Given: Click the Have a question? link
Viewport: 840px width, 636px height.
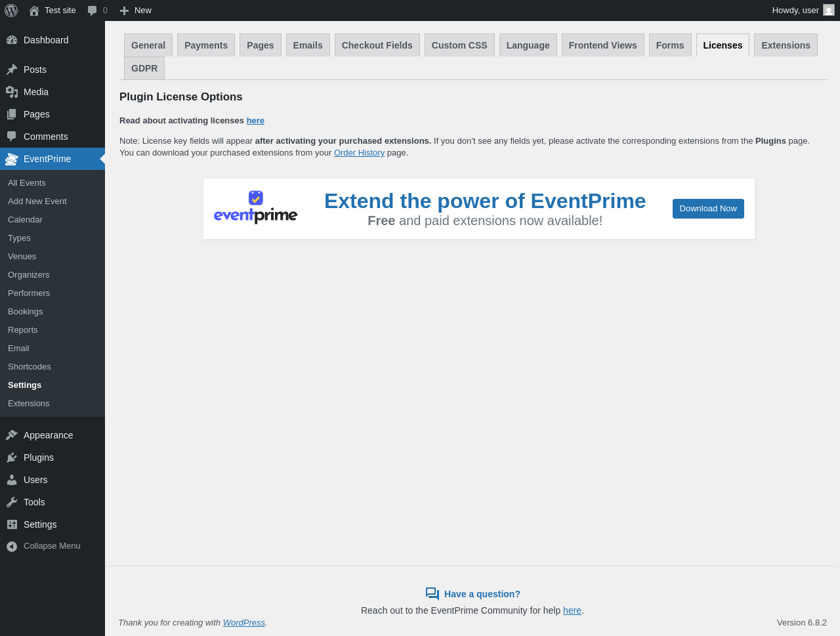Looking at the screenshot, I should coord(482,594).
